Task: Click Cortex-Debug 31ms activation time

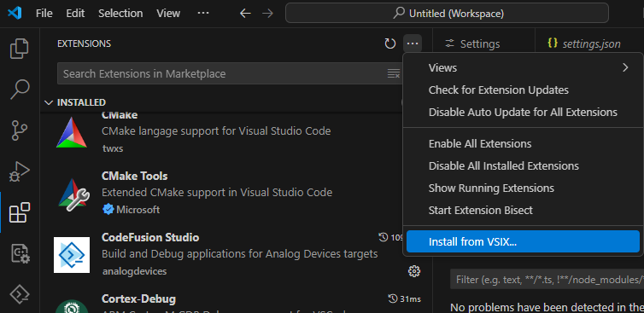Action: click(405, 299)
